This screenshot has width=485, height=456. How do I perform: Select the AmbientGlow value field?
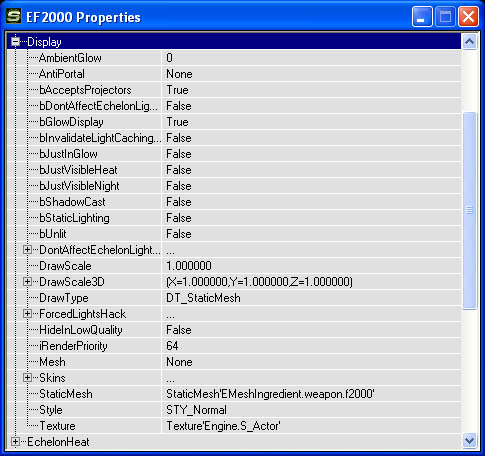point(311,58)
